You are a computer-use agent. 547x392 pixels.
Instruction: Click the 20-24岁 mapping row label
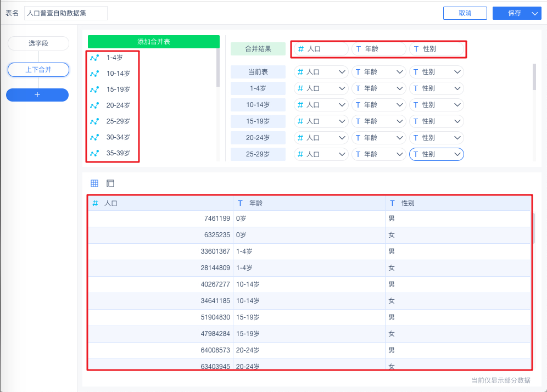pyautogui.click(x=258, y=137)
